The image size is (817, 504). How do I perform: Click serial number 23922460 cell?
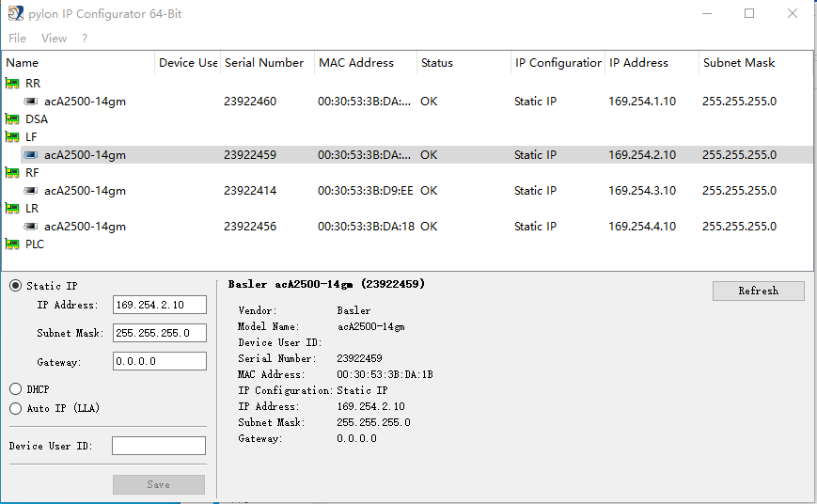click(x=250, y=102)
